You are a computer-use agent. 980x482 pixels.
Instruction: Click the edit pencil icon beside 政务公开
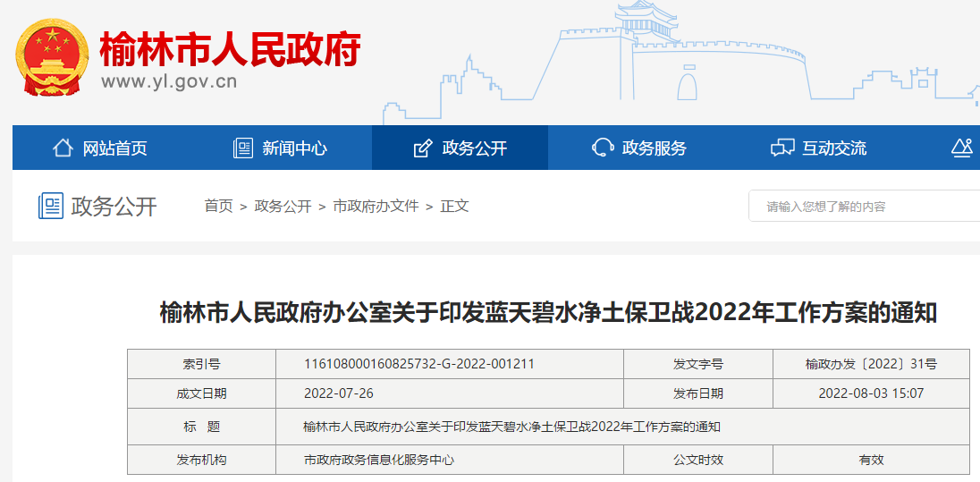point(423,148)
